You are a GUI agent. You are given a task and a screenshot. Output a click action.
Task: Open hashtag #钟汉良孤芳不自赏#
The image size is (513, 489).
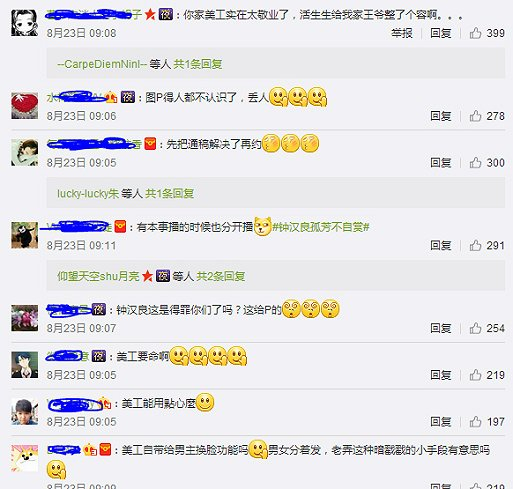click(321, 227)
